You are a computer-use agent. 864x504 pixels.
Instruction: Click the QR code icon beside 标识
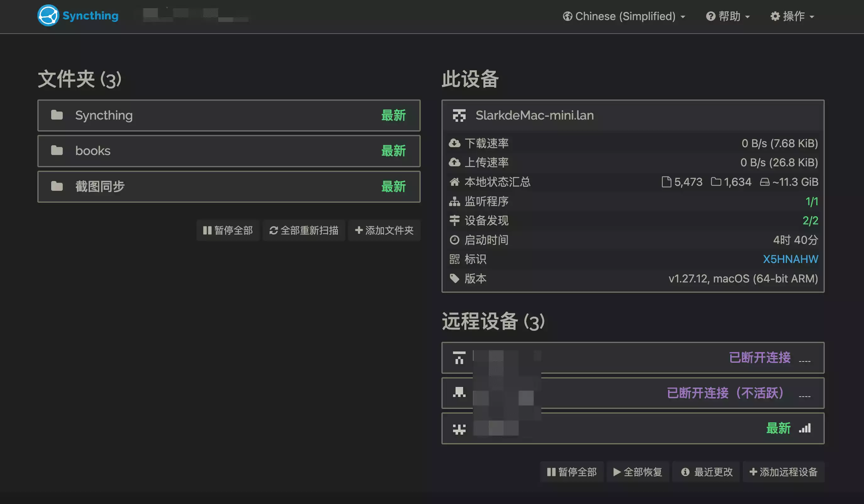click(x=455, y=259)
